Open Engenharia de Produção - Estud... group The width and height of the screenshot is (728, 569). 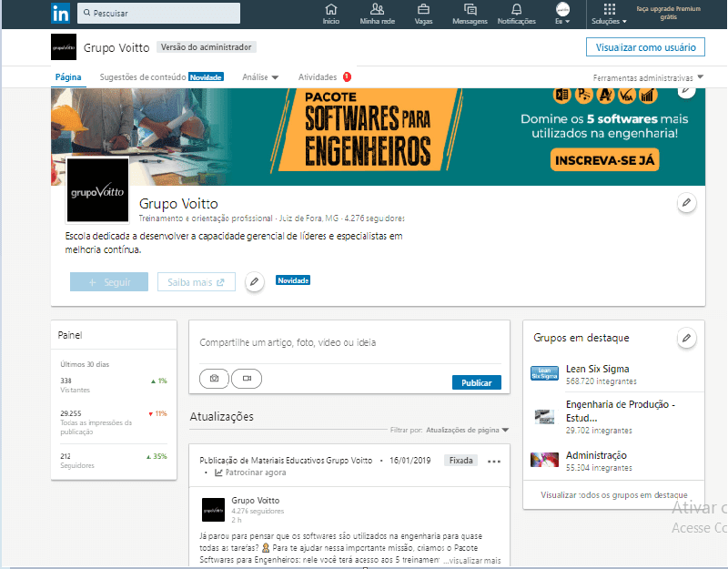pos(621,412)
